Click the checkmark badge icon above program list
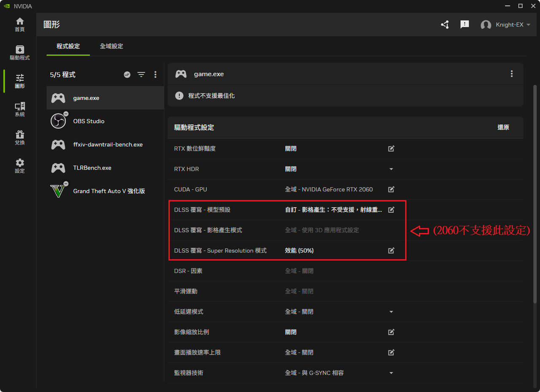 127,75
